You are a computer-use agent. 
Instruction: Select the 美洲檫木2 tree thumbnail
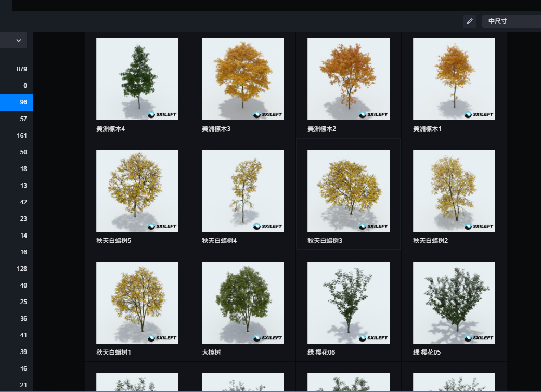tap(349, 80)
